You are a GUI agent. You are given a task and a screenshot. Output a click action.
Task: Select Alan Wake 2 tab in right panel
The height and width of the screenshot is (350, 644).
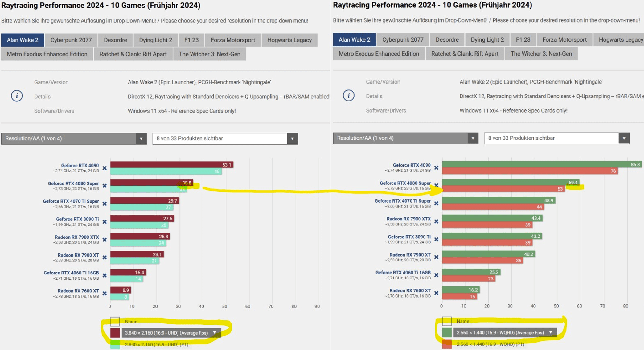click(x=354, y=40)
